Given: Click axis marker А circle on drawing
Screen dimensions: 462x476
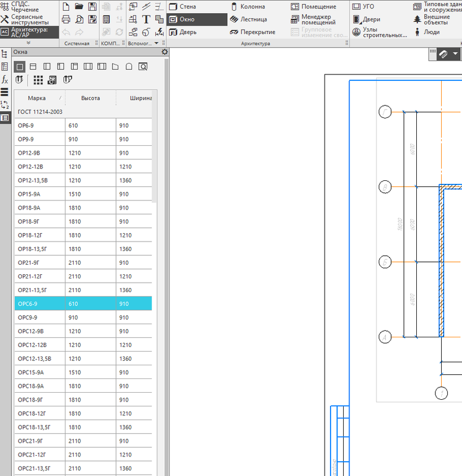Looking at the screenshot, I should pyautogui.click(x=385, y=337).
